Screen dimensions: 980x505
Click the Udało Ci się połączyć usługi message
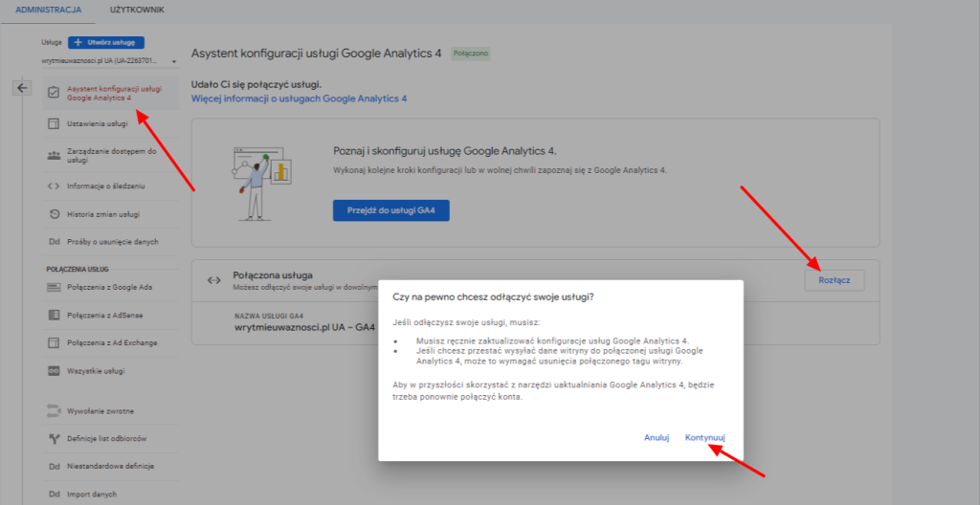[x=256, y=84]
